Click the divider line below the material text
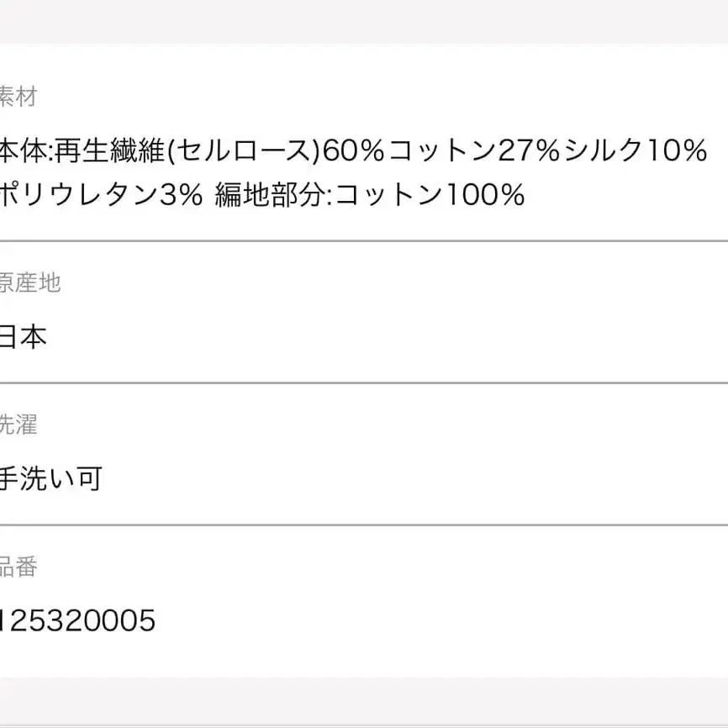 tap(364, 241)
